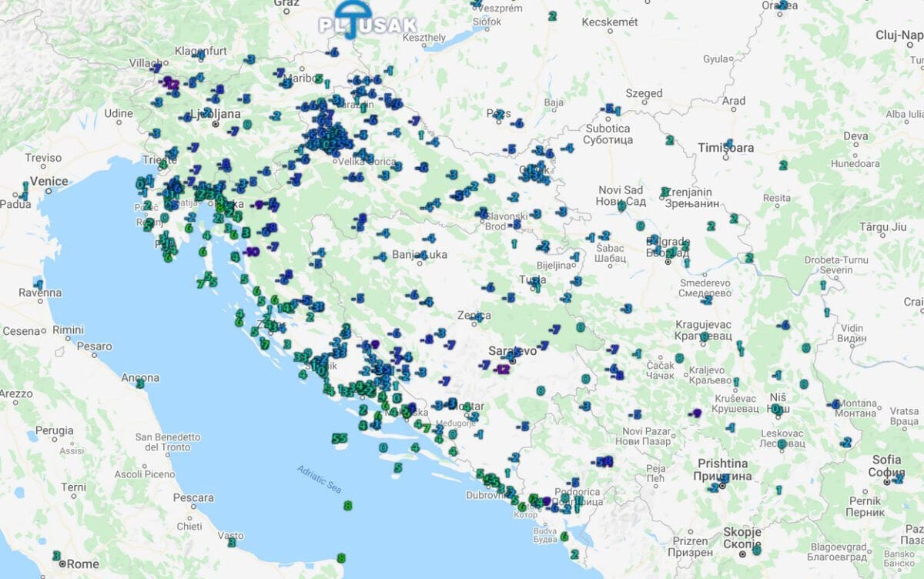Select the purple -10 temperature marker
Image resolution: width=924 pixels, height=579 pixels.
[250, 252]
